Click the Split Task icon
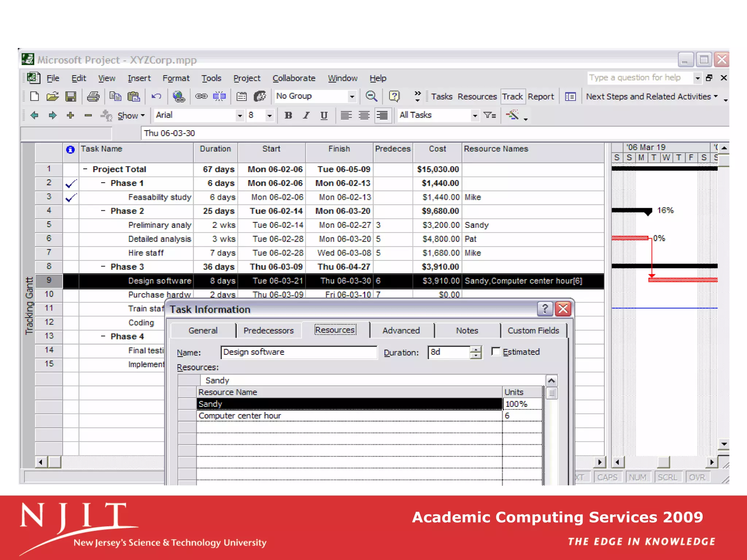747x560 pixels. click(219, 96)
